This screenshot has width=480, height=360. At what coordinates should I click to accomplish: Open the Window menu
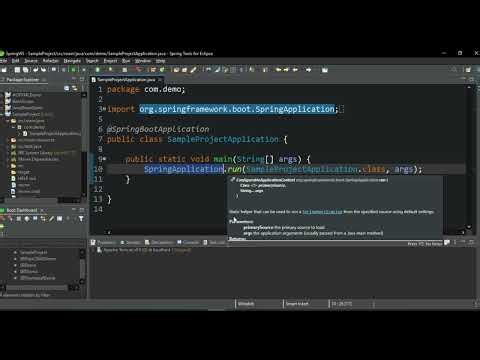[143, 61]
